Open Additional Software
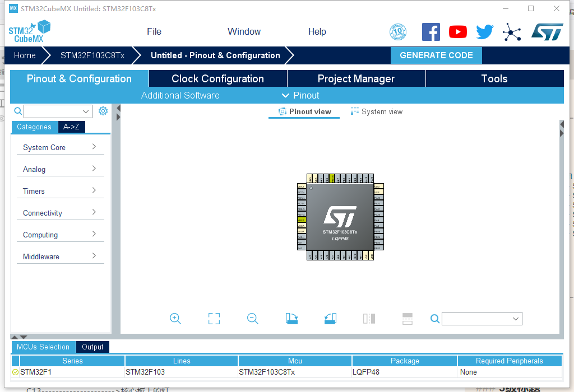This screenshot has width=574, height=392. point(180,95)
